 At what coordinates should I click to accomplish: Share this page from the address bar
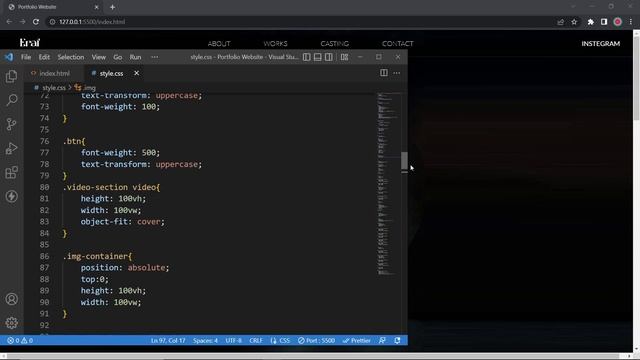click(560, 22)
